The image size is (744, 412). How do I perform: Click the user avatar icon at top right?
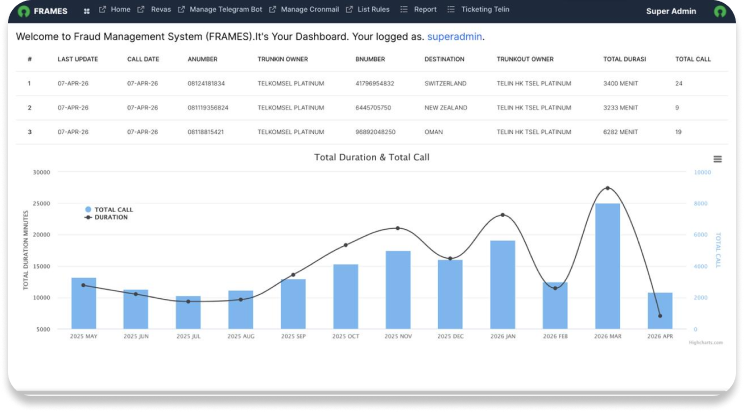(720, 11)
